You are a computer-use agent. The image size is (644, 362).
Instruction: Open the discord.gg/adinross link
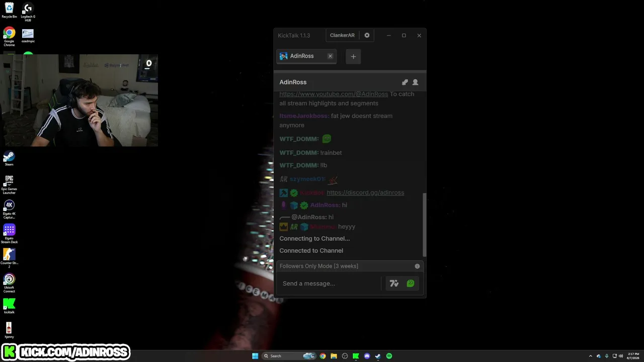(x=365, y=193)
